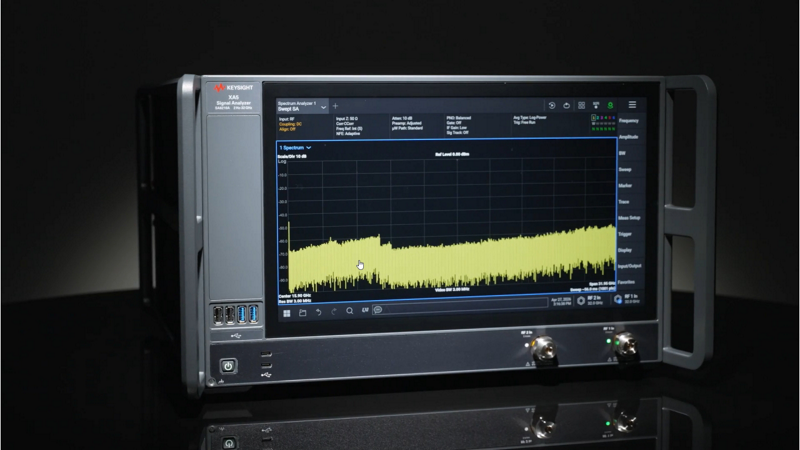Click the Span annotation
This screenshot has height=450, width=800.
tap(602, 284)
